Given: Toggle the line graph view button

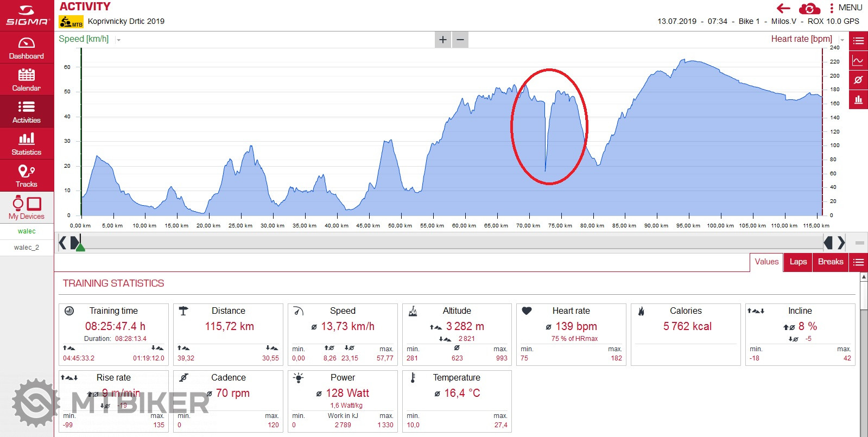Looking at the screenshot, I should click(858, 60).
